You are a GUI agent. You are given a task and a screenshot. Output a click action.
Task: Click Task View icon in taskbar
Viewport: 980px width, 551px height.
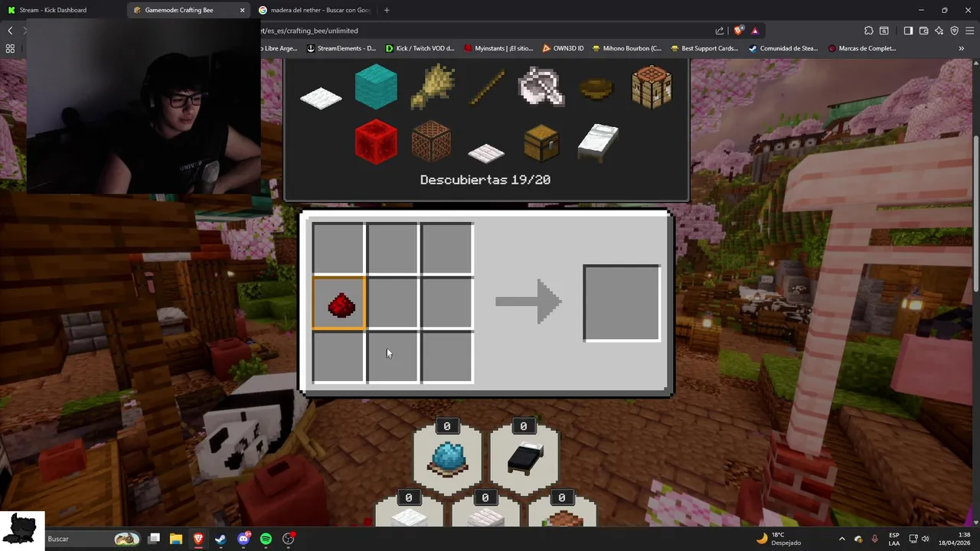[x=154, y=539]
